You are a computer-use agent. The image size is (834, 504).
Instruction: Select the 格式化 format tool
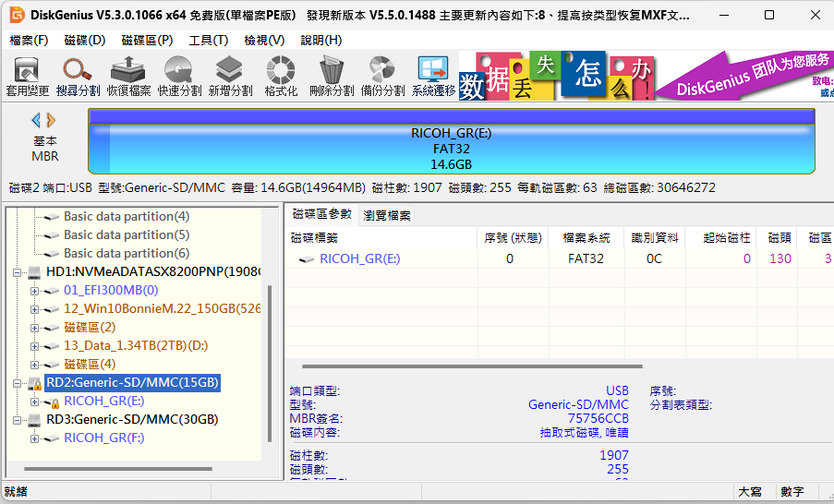pos(281,77)
